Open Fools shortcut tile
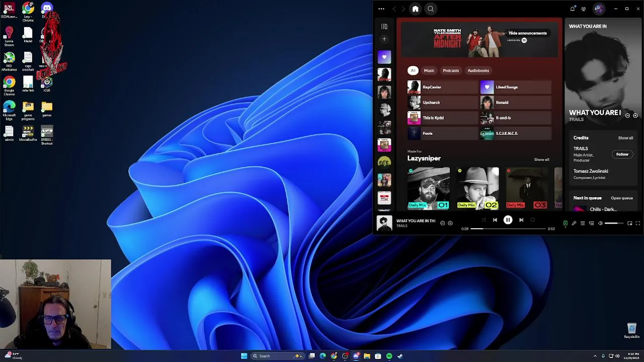This screenshot has height=362, width=644. coord(442,133)
